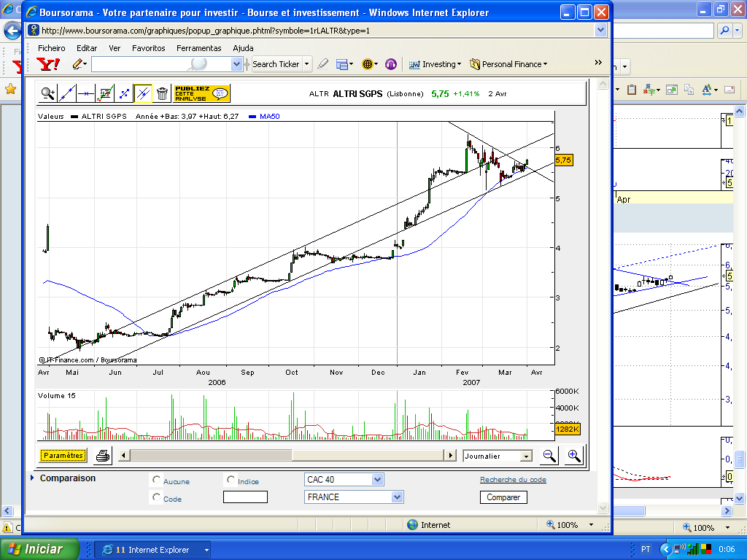Select the Indice comparison radio button
This screenshot has height=560, width=747.
[231, 480]
